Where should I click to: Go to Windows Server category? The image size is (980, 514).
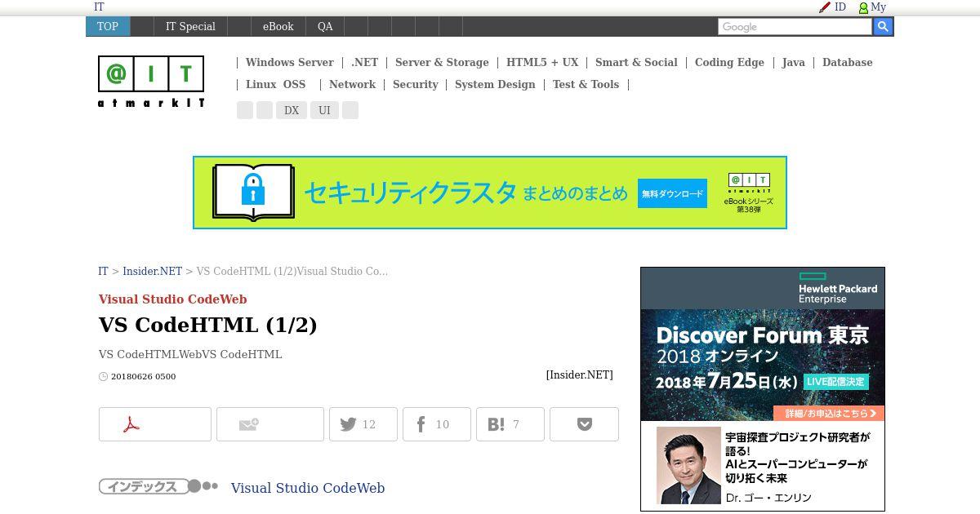tap(289, 62)
